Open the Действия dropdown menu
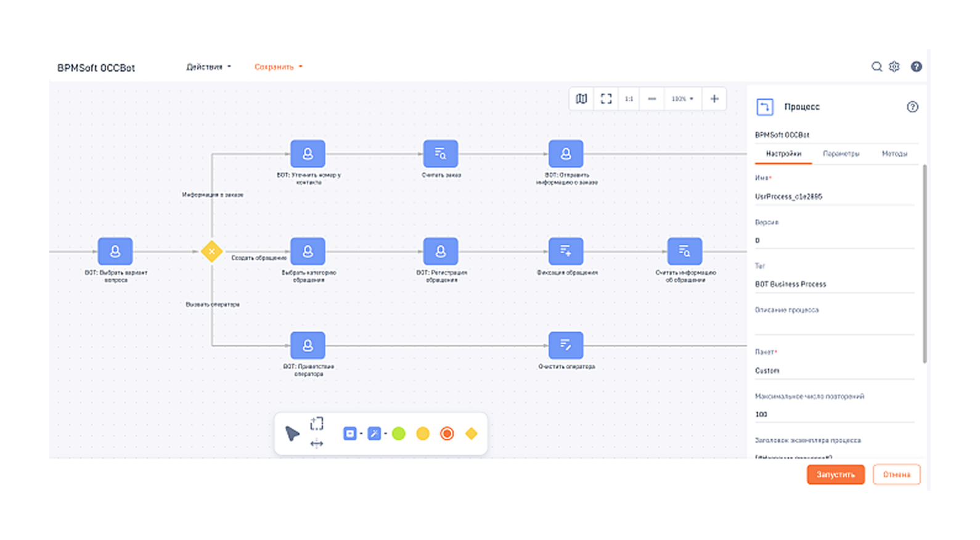This screenshot has width=980, height=540. point(208,67)
